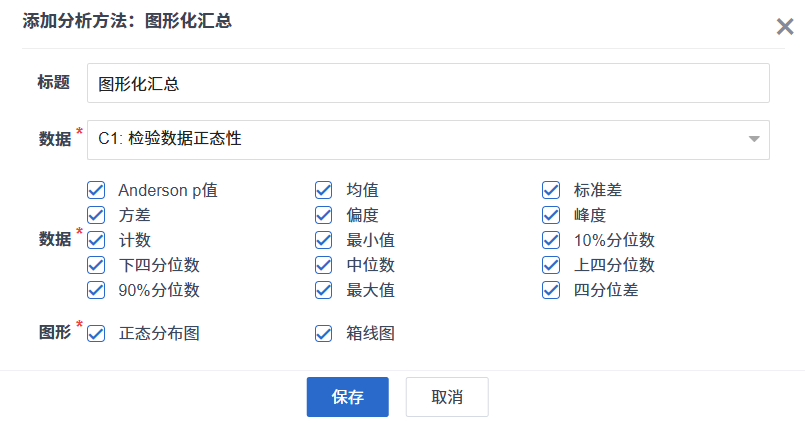Uncheck the 计数 checkbox

pos(97,240)
